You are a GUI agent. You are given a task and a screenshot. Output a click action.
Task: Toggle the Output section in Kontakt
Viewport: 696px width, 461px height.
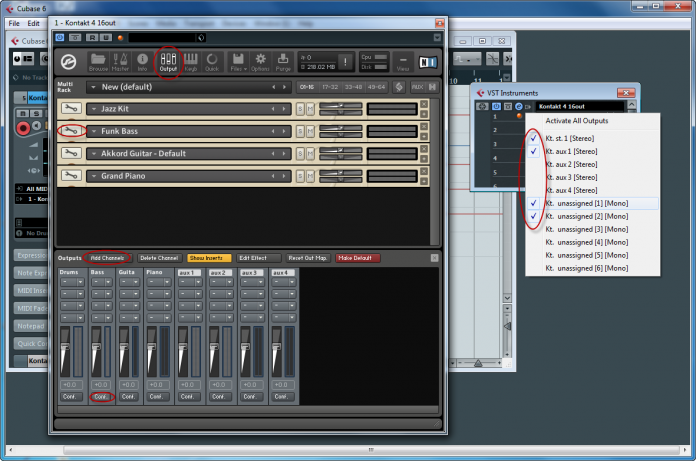pyautogui.click(x=168, y=62)
